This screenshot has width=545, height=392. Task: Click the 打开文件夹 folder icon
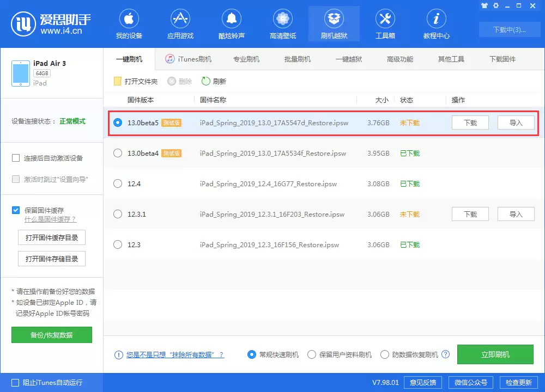(x=118, y=81)
